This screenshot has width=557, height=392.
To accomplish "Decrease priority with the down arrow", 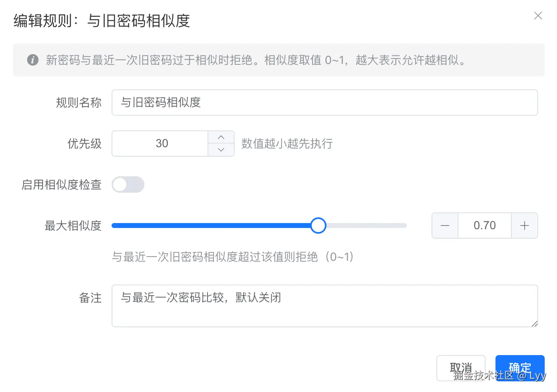I will click(221, 150).
